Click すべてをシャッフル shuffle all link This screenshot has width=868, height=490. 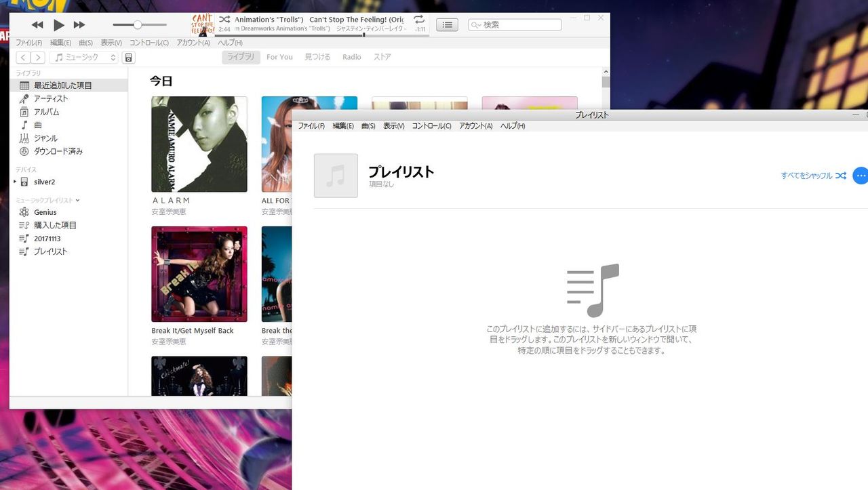(813, 176)
